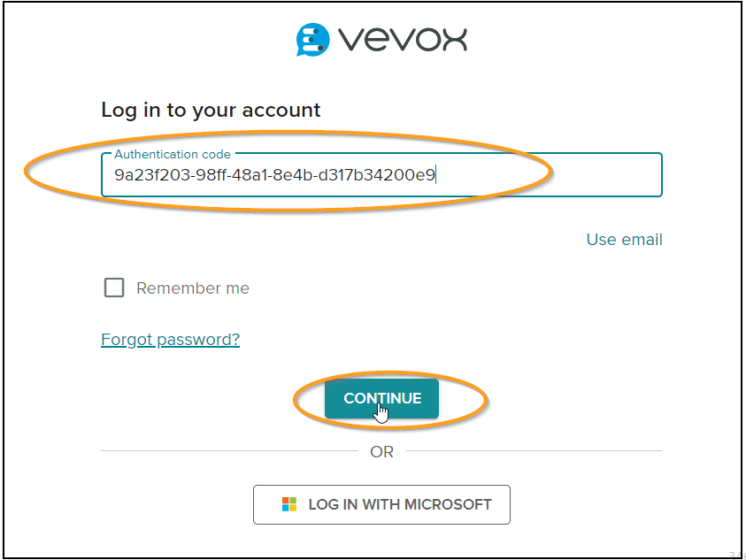Screen dimensions: 746x560
Task: Choose LOG IN WITH MICROSOFT button
Action: [x=381, y=505]
